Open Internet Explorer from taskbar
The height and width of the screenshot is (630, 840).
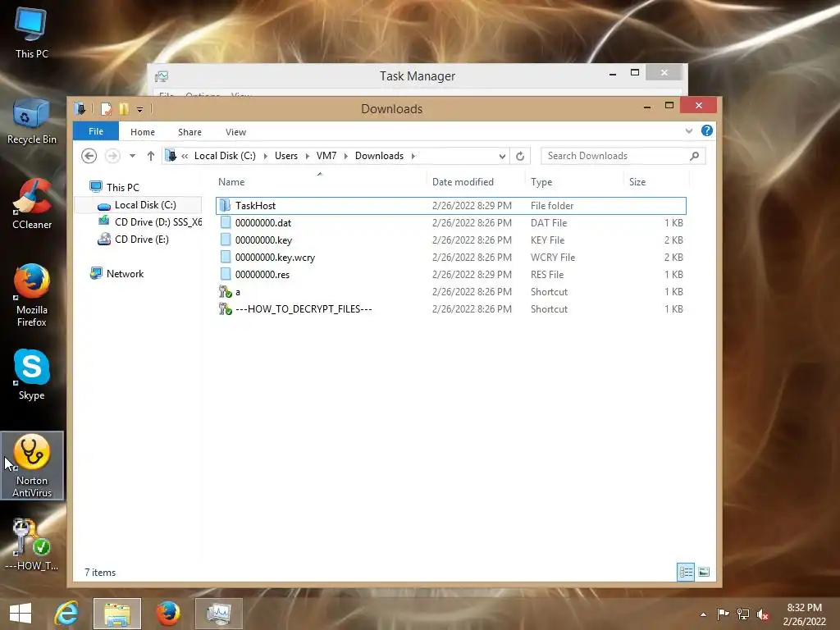point(66,614)
